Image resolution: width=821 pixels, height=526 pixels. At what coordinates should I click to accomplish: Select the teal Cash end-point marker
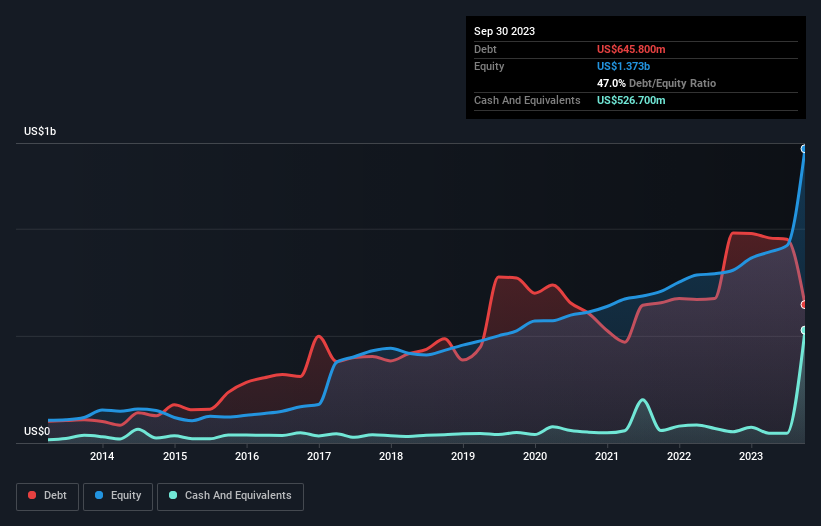(x=804, y=330)
